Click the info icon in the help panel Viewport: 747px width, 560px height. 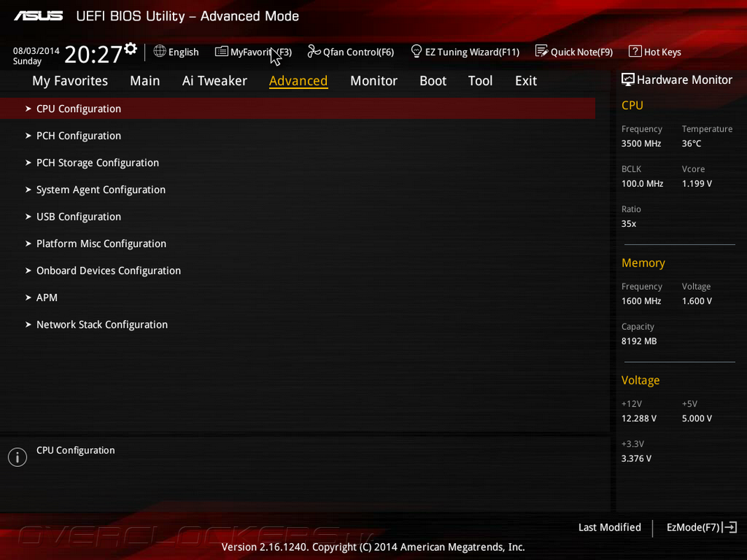(18, 457)
